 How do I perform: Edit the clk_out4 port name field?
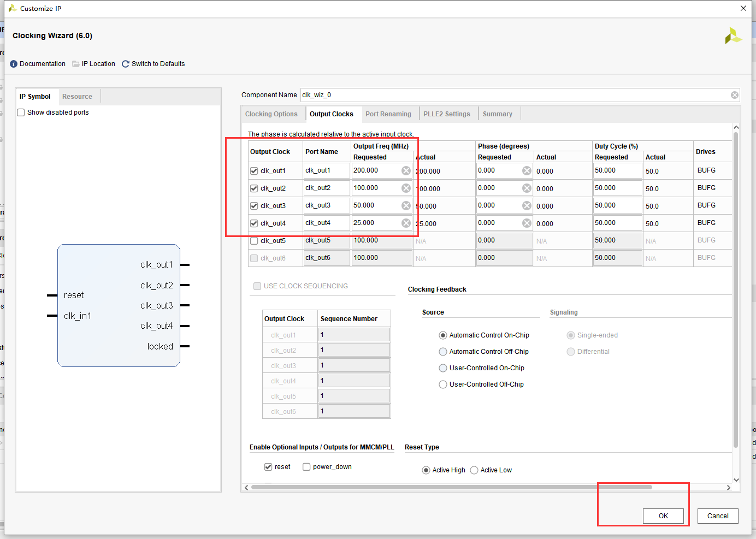tap(327, 223)
